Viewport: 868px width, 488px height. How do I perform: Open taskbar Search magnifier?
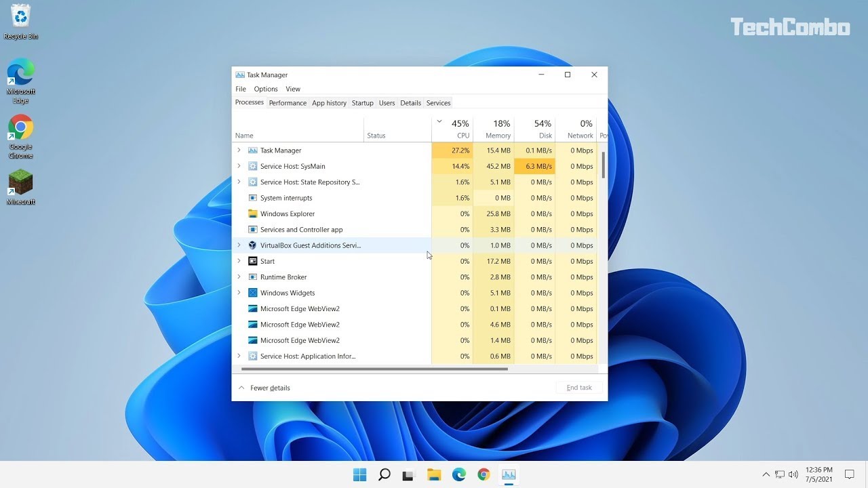pos(384,474)
